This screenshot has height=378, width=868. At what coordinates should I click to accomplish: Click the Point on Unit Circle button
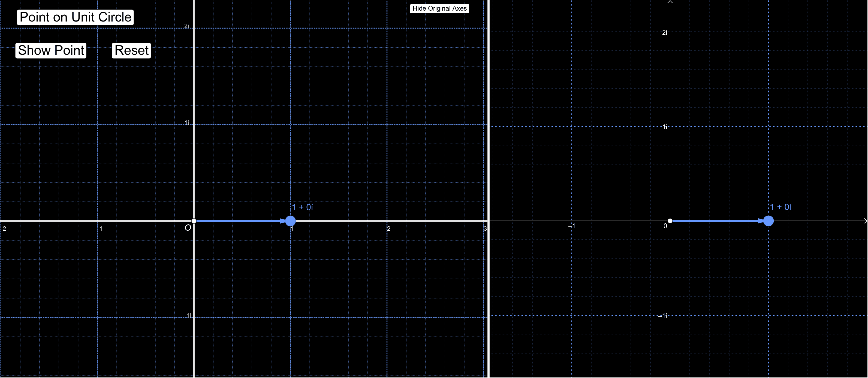75,17
